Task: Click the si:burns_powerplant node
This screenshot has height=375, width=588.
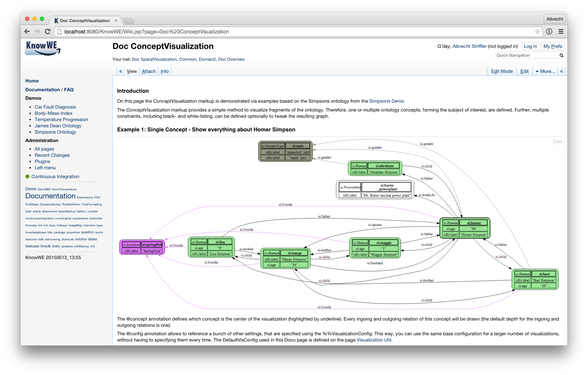Action: pyautogui.click(x=375, y=190)
